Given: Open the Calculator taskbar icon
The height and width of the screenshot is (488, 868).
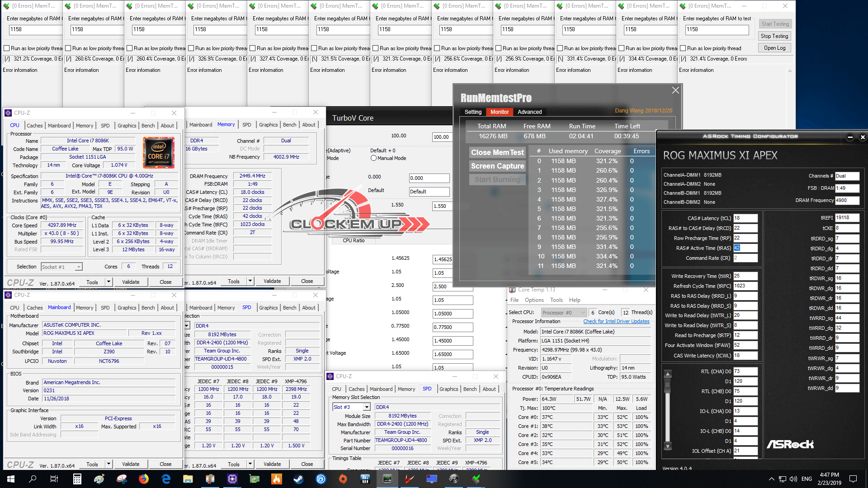Looking at the screenshot, I should click(x=77, y=479).
